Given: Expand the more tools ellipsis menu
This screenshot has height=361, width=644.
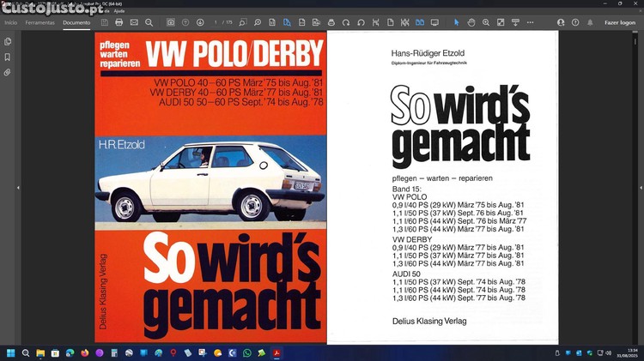Looking at the screenshot, I should click(530, 22).
